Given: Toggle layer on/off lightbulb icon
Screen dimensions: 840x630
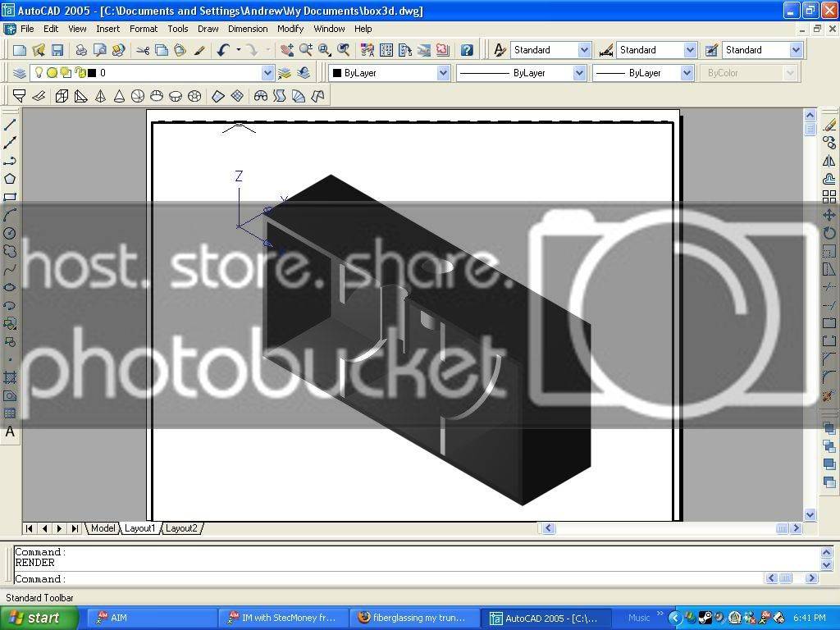Looking at the screenshot, I should (x=39, y=73).
